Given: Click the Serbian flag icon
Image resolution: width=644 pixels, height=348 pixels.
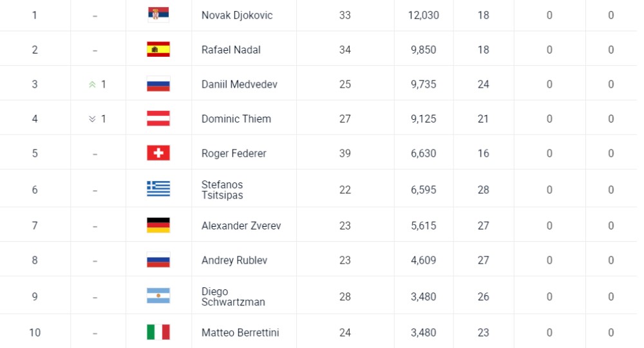Looking at the screenshot, I should (158, 15).
